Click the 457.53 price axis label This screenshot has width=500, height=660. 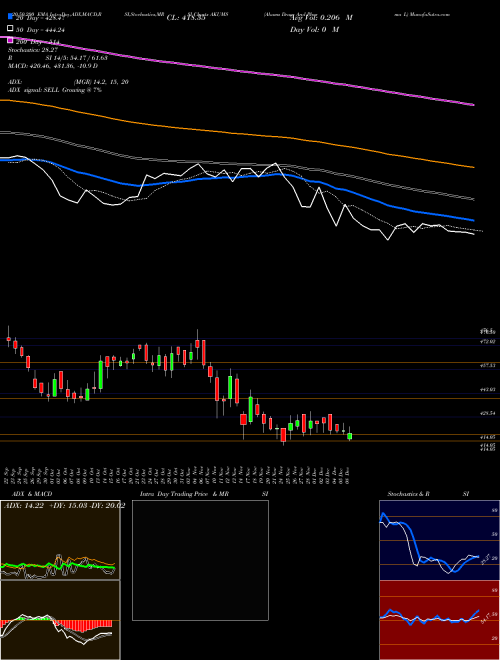pyautogui.click(x=489, y=366)
